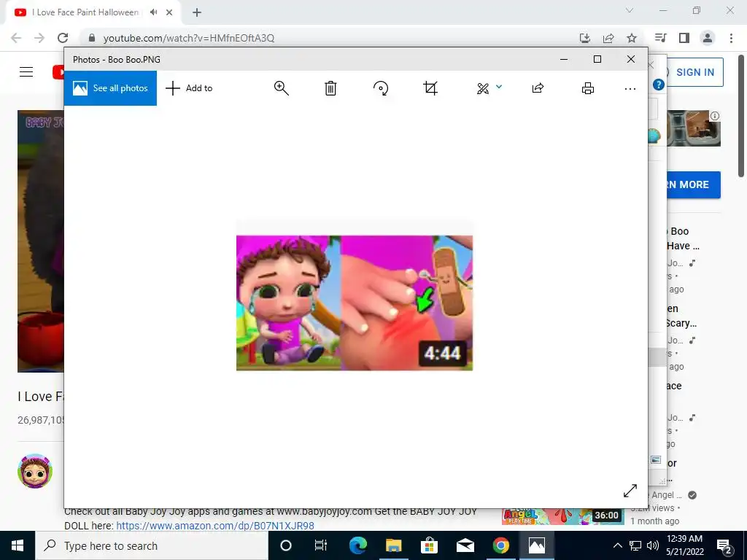The image size is (747, 560).
Task: Bookmark this tab with star icon
Action: tap(632, 38)
